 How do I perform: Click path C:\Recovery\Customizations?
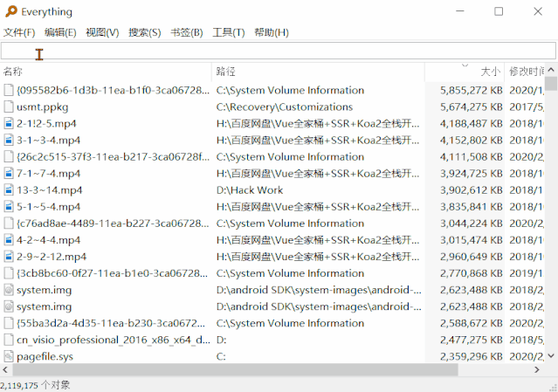pyautogui.click(x=285, y=107)
